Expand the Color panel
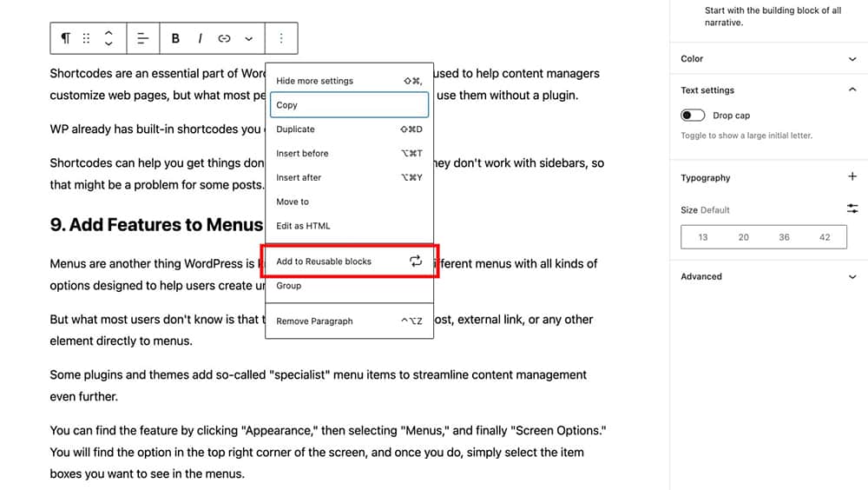 (769, 59)
